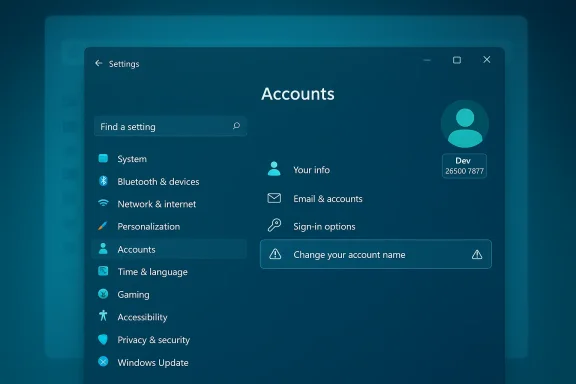Image resolution: width=576 pixels, height=384 pixels.
Task: Click the key Sign-in icon
Action: click(274, 225)
